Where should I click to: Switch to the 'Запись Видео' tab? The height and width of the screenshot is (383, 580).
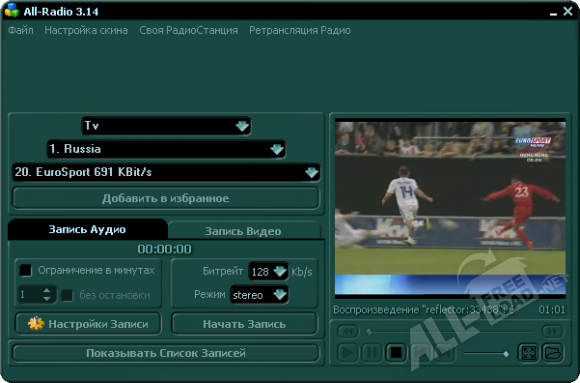coord(243,231)
